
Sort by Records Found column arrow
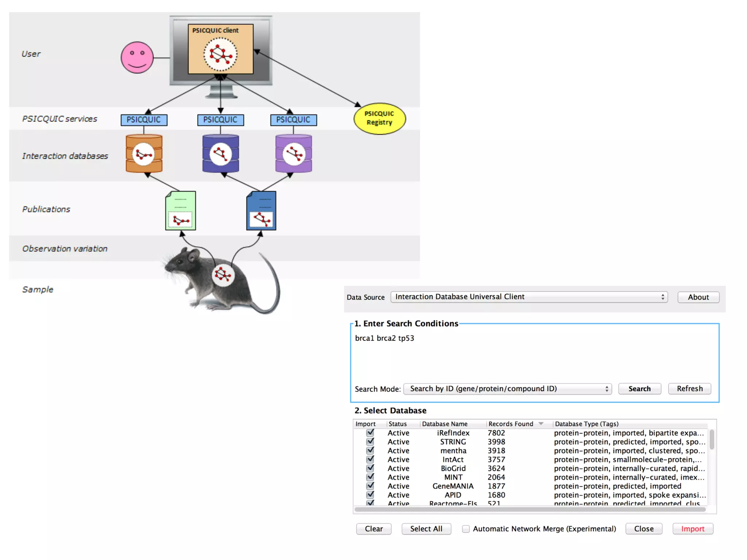[x=541, y=424]
